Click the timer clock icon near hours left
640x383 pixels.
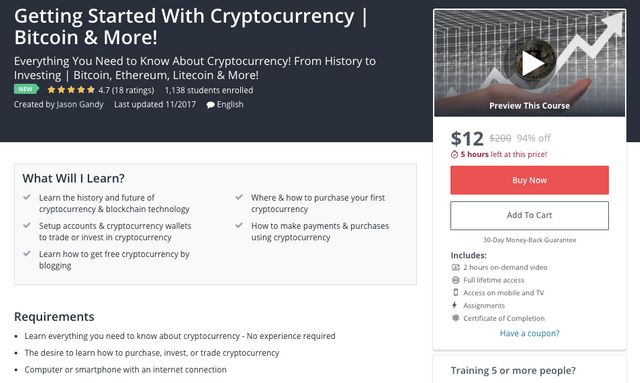(454, 154)
